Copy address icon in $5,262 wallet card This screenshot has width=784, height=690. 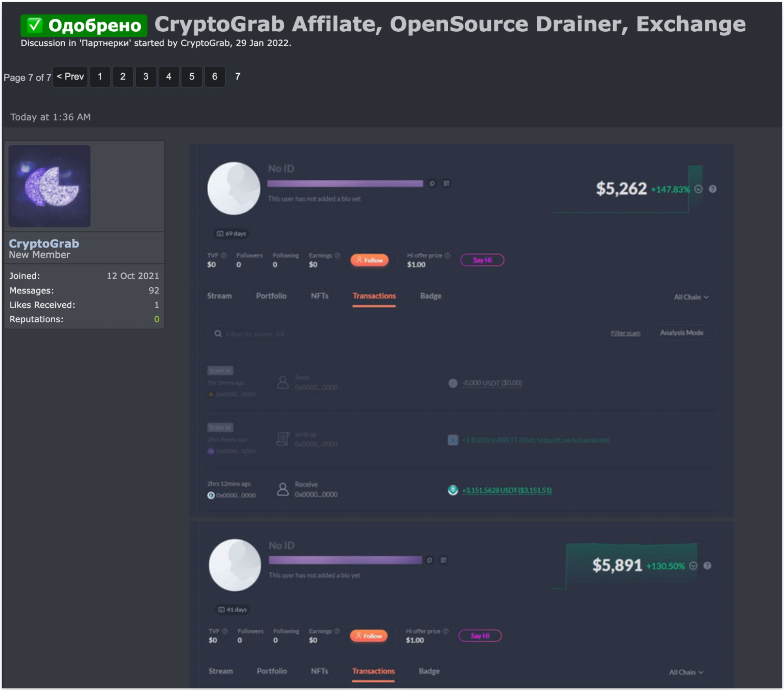[x=432, y=183]
